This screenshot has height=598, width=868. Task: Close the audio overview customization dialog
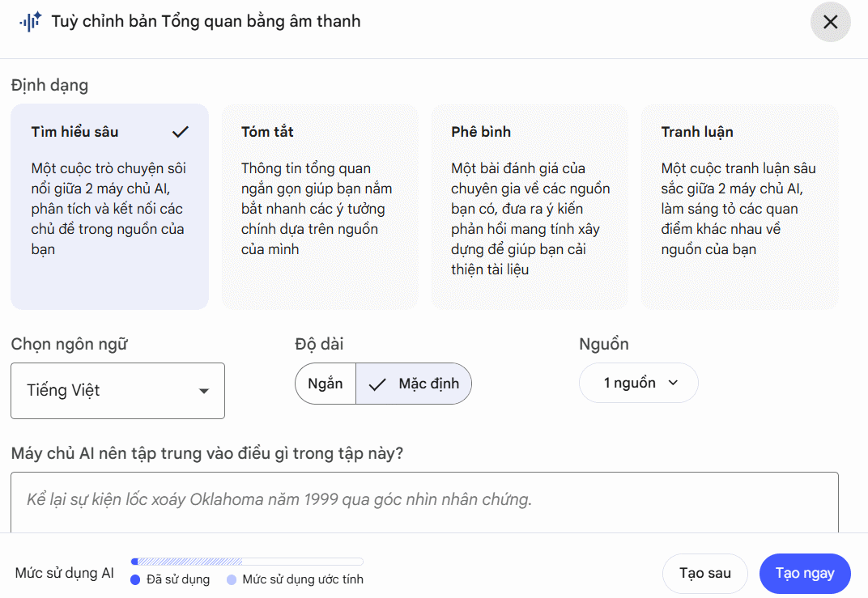coord(831,22)
